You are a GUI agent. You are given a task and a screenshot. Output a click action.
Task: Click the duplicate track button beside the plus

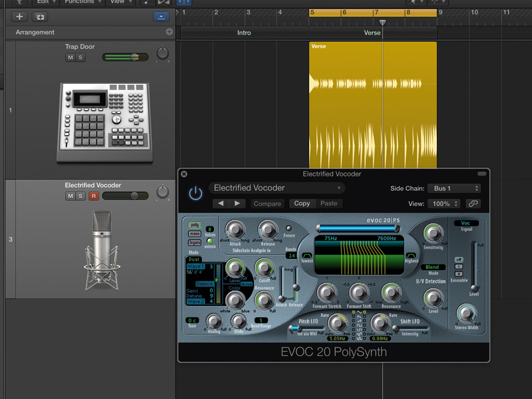point(39,17)
